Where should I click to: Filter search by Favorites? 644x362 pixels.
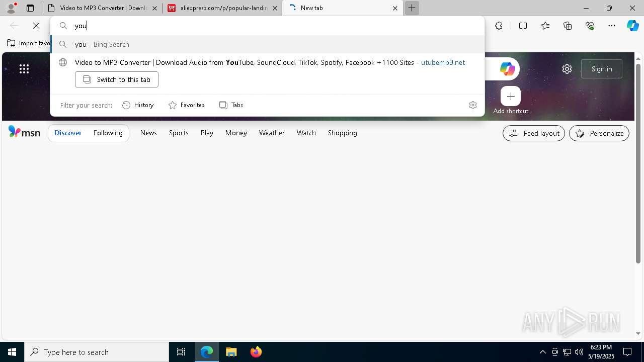tap(186, 105)
